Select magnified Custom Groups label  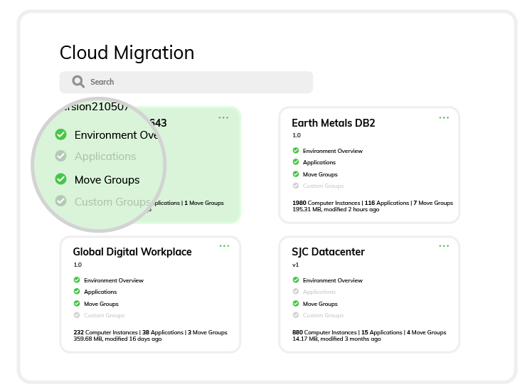(x=112, y=202)
